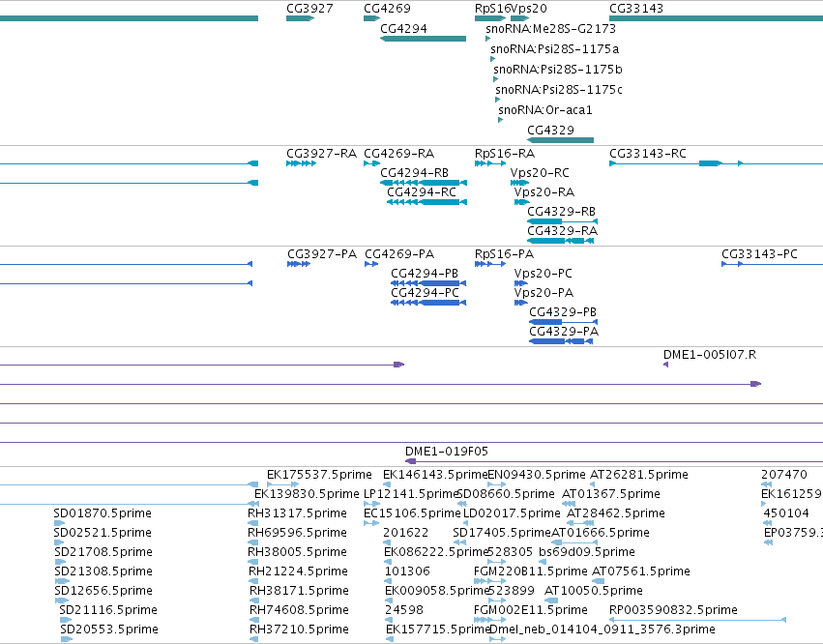Select protein CG4294-PC label

[425, 293]
